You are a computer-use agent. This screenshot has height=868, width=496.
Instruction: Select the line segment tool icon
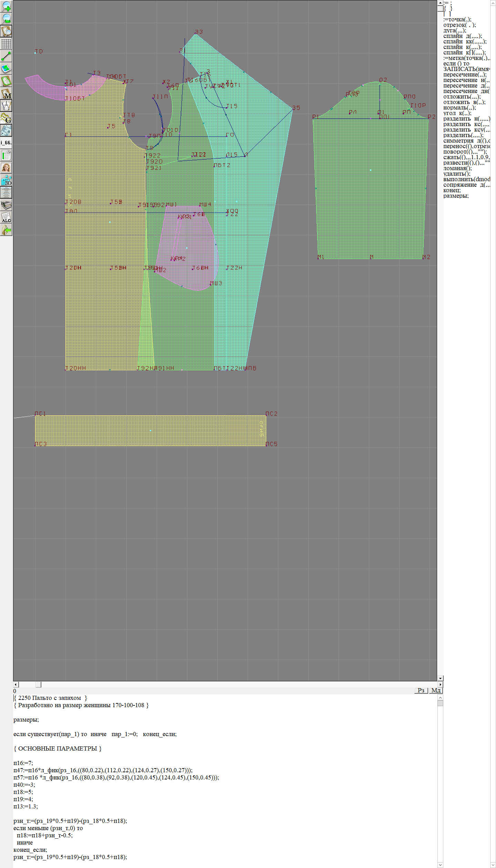click(6, 56)
